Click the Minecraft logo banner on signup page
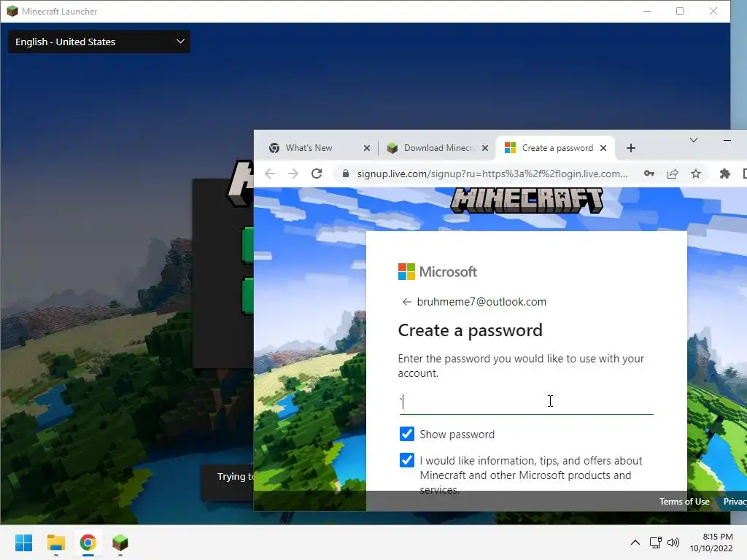This screenshot has height=560, width=747. (x=527, y=200)
